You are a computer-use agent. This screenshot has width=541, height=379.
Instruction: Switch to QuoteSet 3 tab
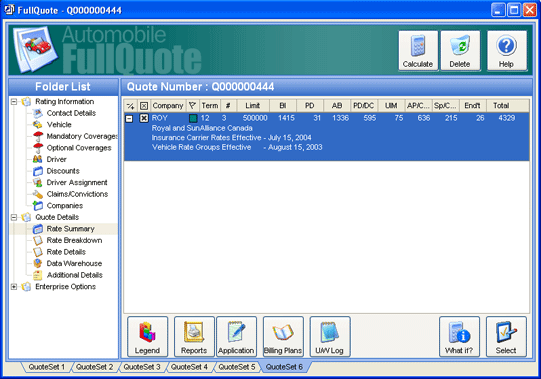pos(142,367)
